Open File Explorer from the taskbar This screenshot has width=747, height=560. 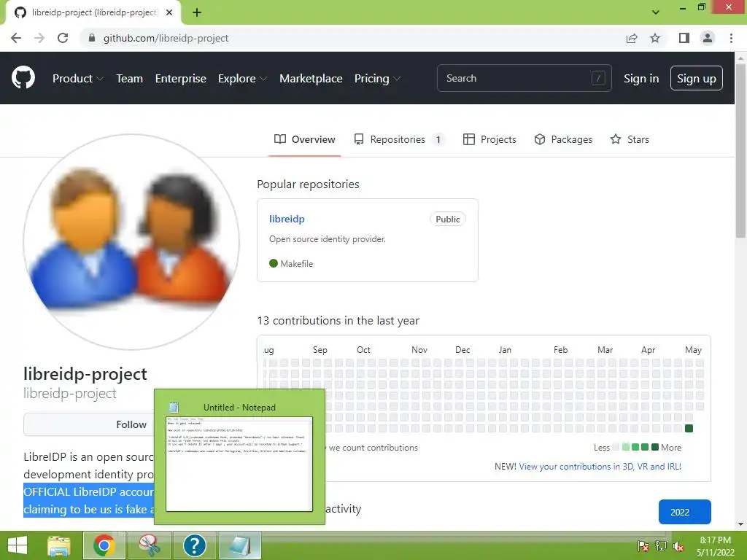pyautogui.click(x=59, y=545)
